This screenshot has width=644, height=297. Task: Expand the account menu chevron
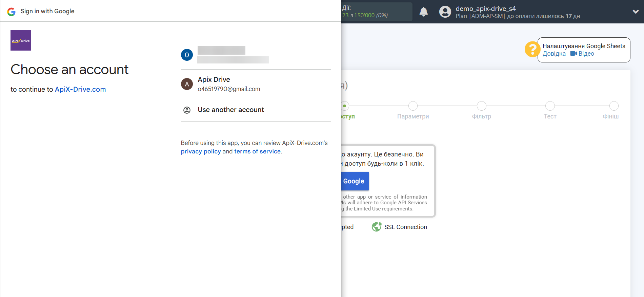(636, 12)
